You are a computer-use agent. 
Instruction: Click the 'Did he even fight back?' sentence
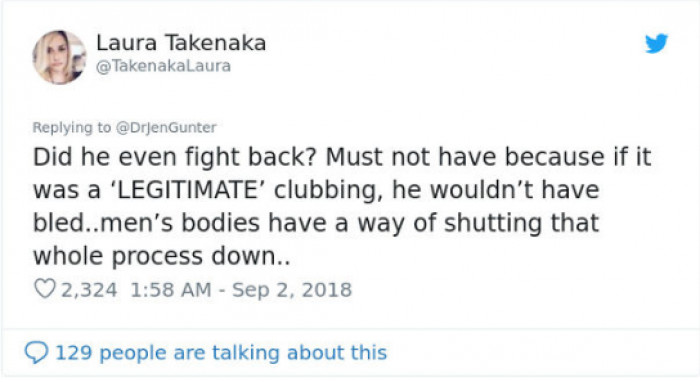point(175,158)
